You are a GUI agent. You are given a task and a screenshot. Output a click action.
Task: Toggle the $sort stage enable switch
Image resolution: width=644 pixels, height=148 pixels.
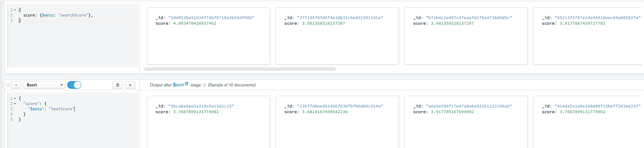click(x=74, y=85)
